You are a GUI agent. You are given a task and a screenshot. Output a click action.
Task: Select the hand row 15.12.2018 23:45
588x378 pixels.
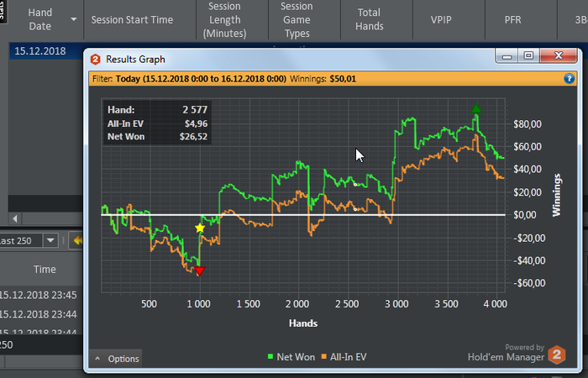click(38, 295)
